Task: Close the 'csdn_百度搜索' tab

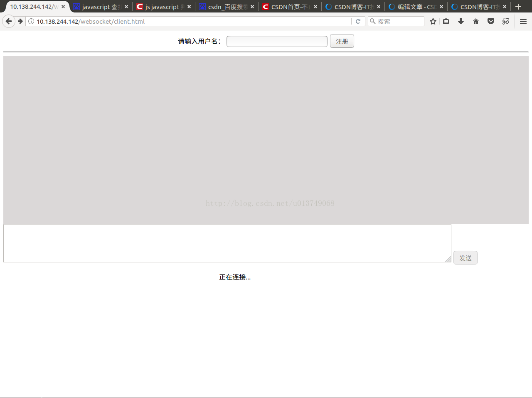Action: click(252, 7)
